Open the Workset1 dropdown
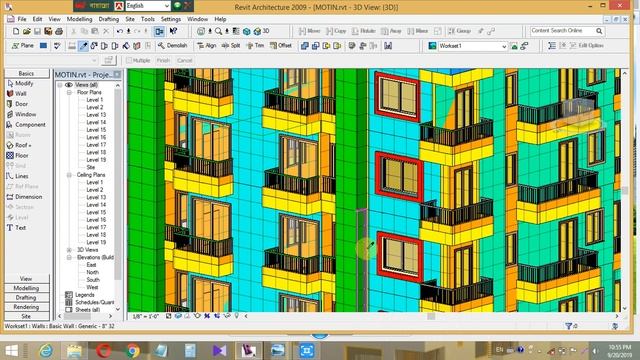The width and height of the screenshot is (640, 360). (504, 47)
